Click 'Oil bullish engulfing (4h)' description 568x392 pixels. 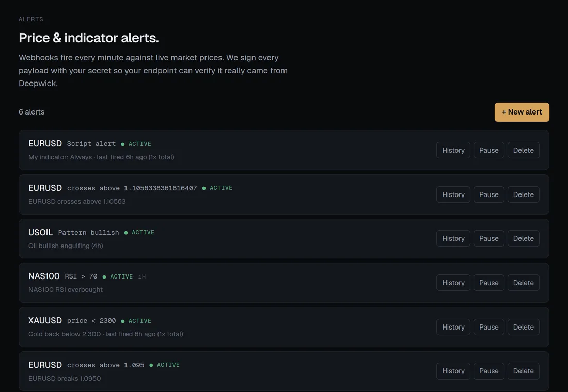[x=66, y=246]
